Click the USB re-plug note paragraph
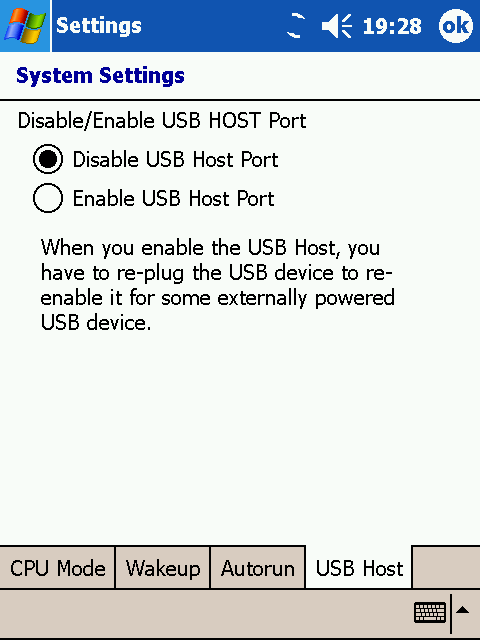Screen dimensions: 480x640 tap(218, 285)
